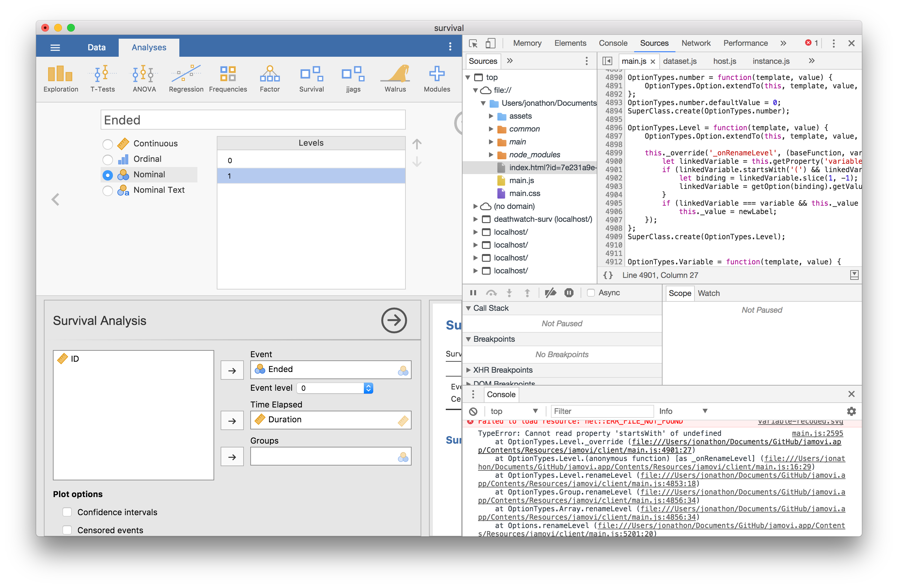Open the jamovi hamburger menu
Image resolution: width=898 pixels, height=588 pixels.
(55, 47)
